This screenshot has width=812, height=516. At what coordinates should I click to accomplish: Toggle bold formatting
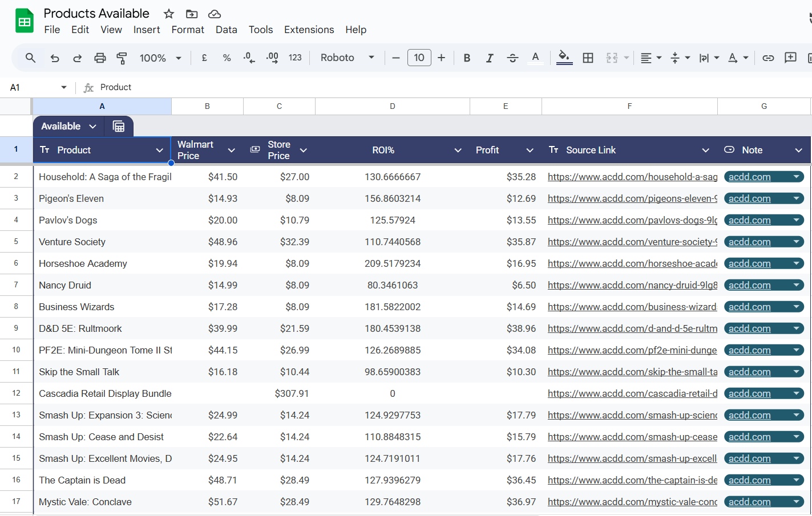467,58
